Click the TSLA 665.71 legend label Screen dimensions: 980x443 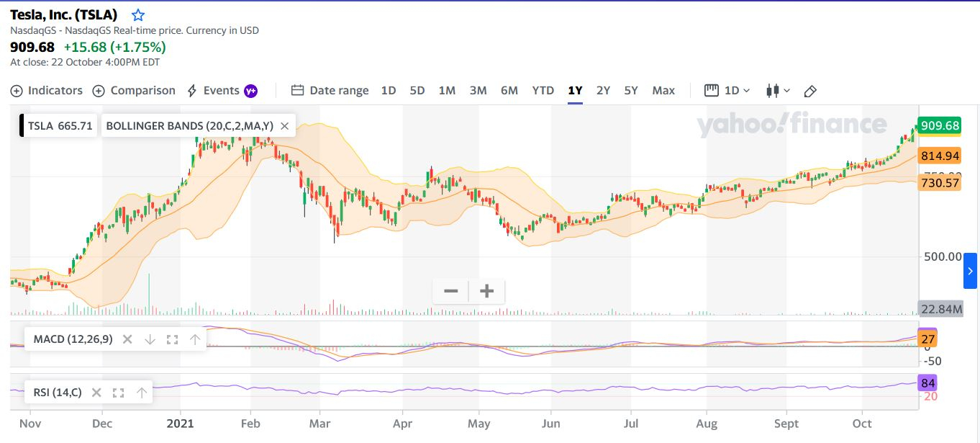pos(60,126)
